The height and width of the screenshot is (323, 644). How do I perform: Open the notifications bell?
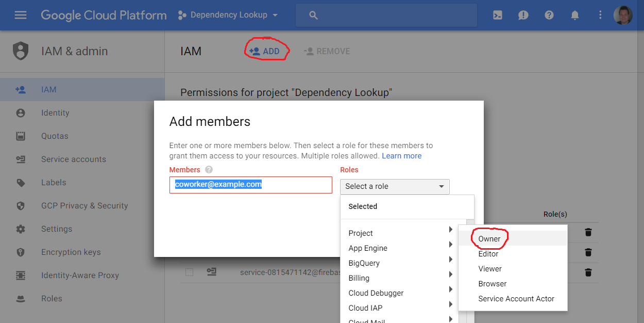[575, 15]
